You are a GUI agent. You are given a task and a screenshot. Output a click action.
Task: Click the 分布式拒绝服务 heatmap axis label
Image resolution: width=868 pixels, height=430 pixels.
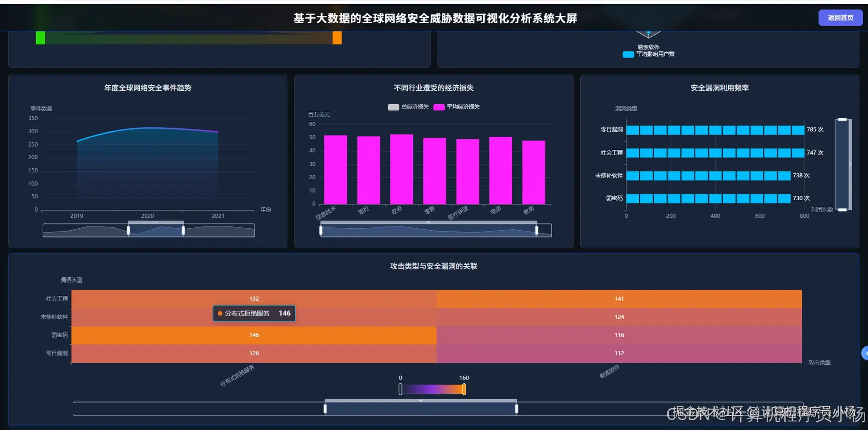pos(237,376)
